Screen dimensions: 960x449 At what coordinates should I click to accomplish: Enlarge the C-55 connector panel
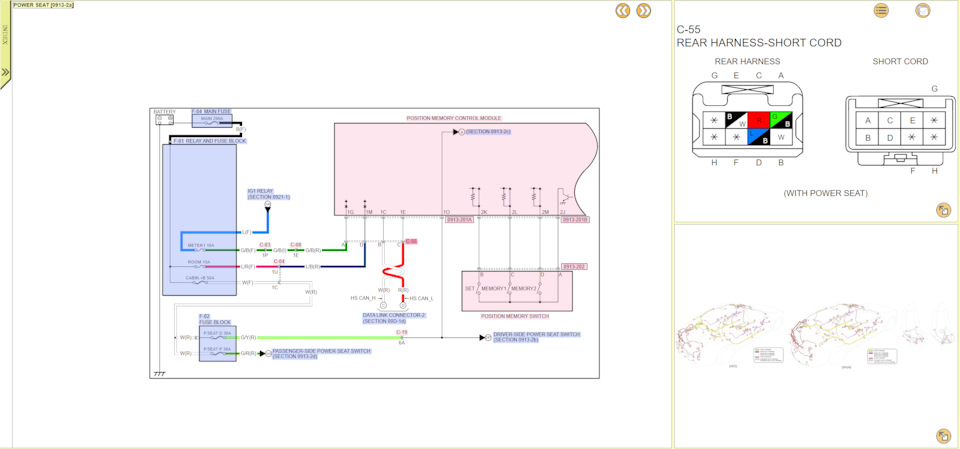pyautogui.click(x=943, y=210)
